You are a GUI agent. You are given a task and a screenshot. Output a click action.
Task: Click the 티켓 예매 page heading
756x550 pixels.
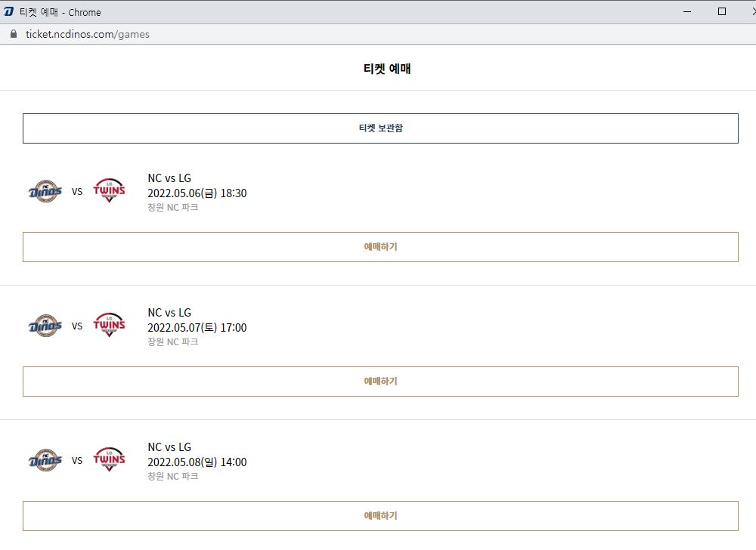(x=387, y=69)
